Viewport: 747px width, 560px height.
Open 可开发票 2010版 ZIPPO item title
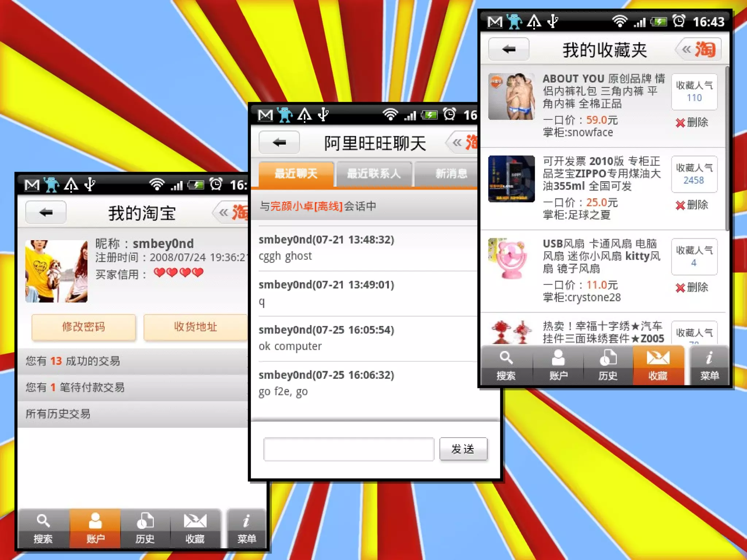tap(602, 174)
